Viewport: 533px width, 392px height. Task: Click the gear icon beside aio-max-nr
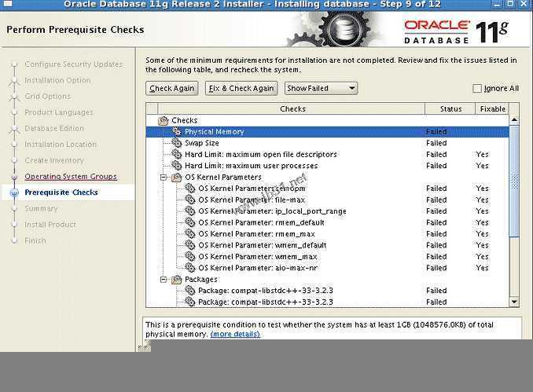(x=189, y=268)
